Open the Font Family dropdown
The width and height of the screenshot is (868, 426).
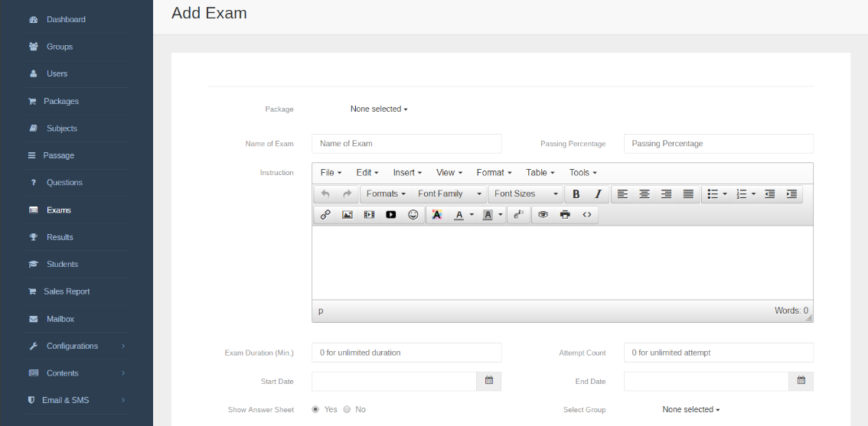pos(449,194)
